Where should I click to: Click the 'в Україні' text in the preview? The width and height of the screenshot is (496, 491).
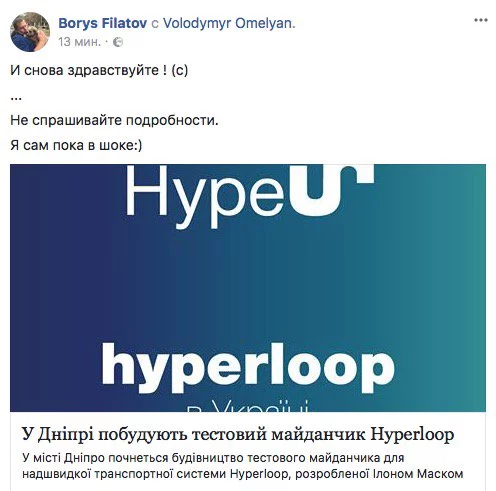(x=247, y=406)
